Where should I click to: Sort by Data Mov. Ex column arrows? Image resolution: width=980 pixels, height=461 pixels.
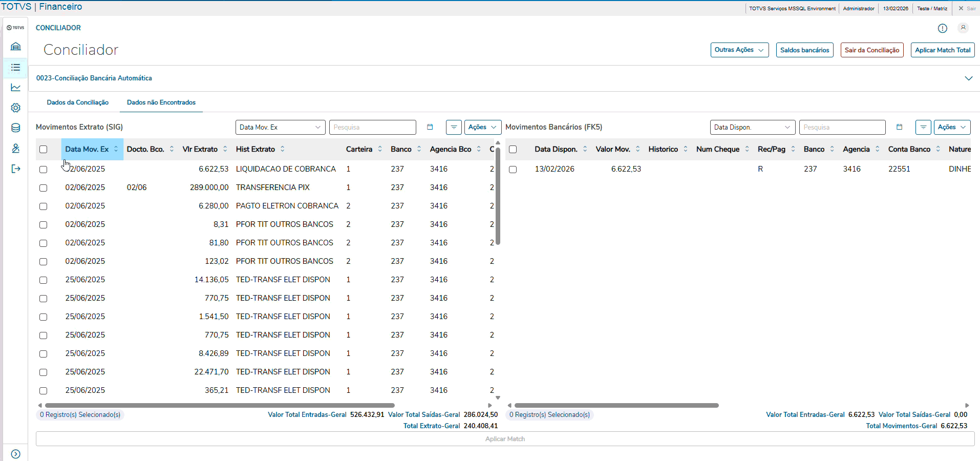click(x=116, y=149)
